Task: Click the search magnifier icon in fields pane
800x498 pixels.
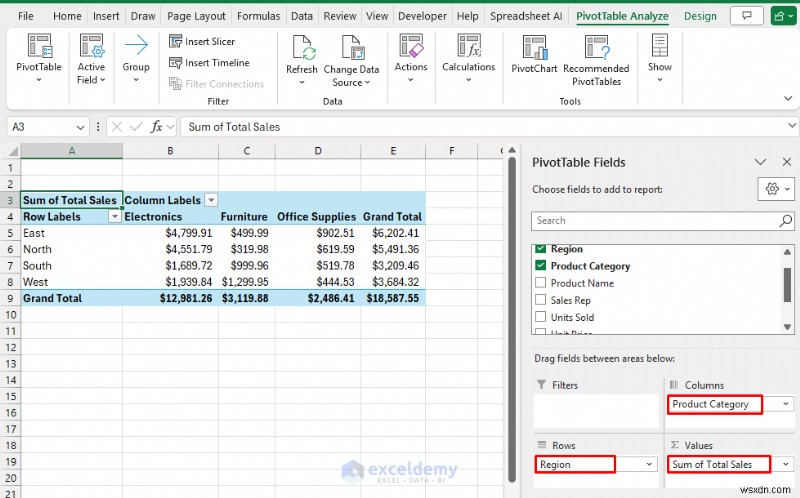Action: [786, 220]
